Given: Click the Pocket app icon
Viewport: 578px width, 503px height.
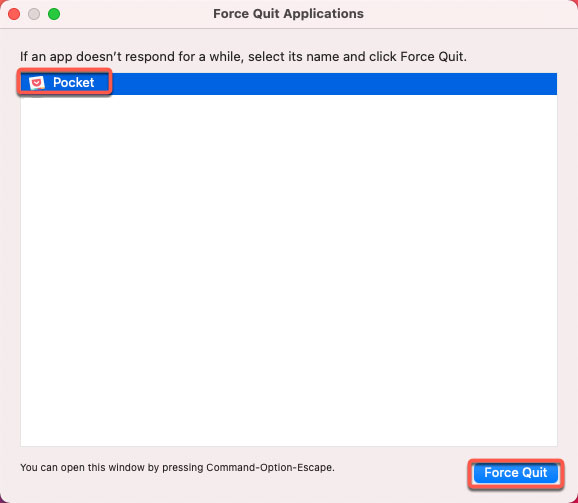Looking at the screenshot, I should coord(36,83).
